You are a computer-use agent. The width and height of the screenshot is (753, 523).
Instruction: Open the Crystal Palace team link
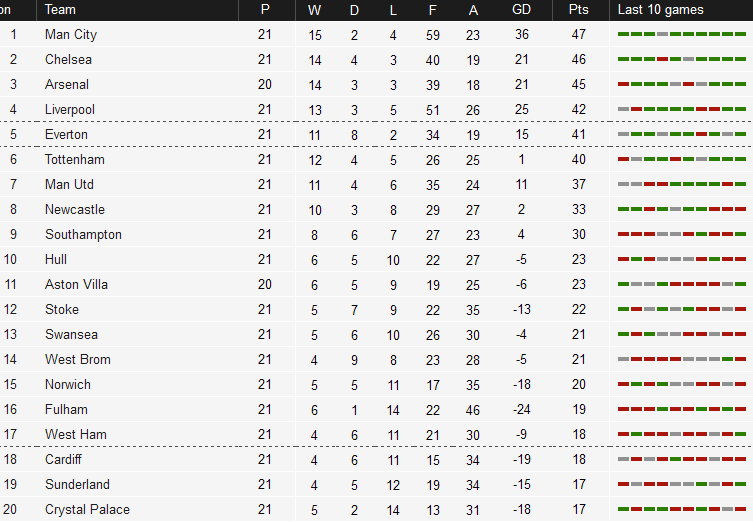click(87, 509)
